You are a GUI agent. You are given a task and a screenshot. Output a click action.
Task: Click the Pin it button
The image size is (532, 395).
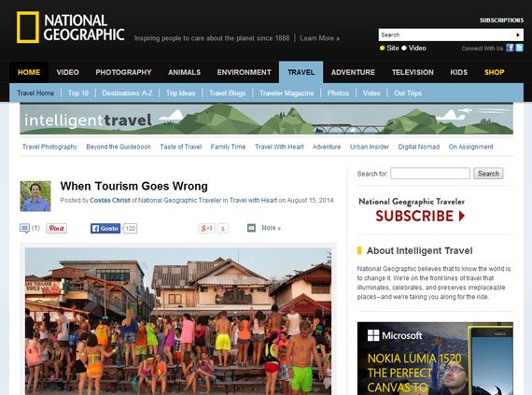tap(57, 229)
